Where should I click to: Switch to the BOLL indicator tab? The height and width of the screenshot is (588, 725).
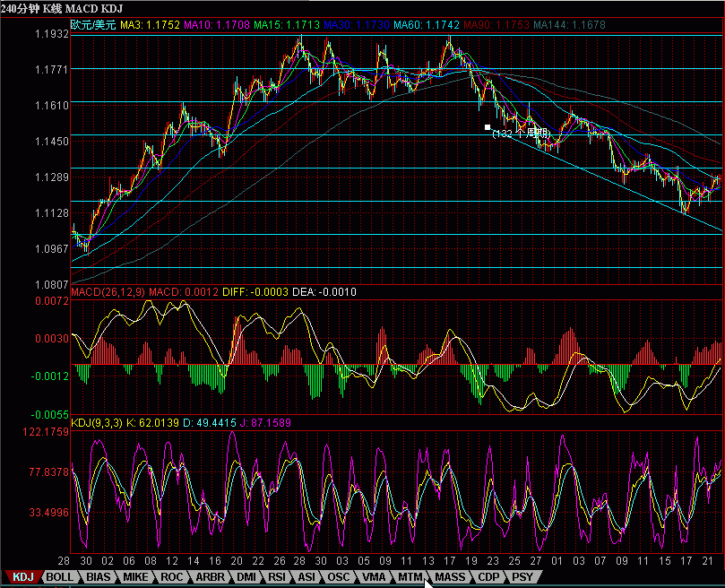click(x=60, y=577)
